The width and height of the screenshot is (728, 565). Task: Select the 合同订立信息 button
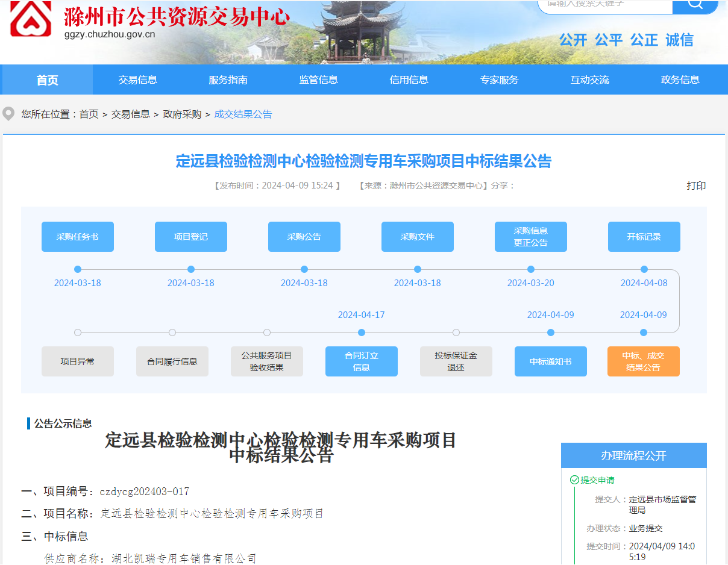pos(362,361)
